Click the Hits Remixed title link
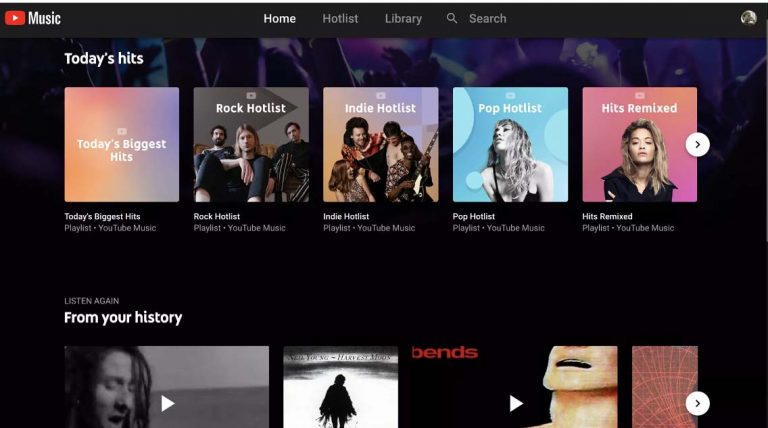 pos(607,216)
